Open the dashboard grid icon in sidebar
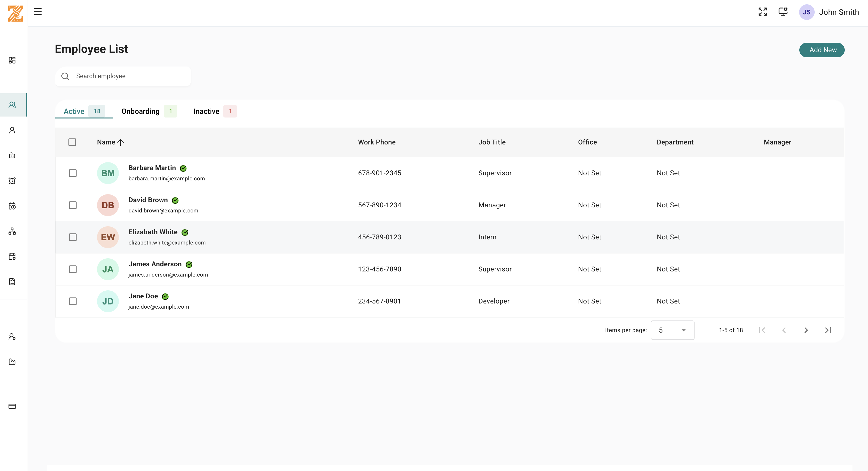Image resolution: width=868 pixels, height=471 pixels. coord(12,60)
